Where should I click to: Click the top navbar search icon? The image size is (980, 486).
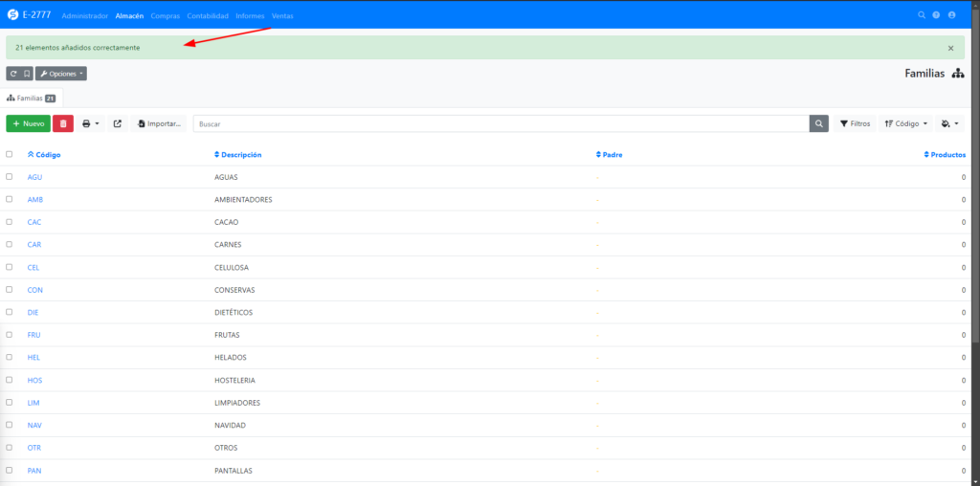[x=922, y=15]
